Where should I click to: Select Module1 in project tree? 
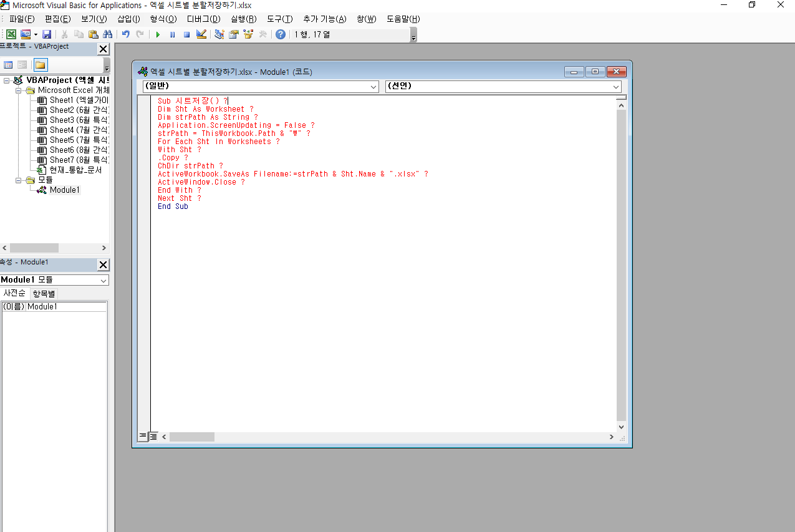64,190
